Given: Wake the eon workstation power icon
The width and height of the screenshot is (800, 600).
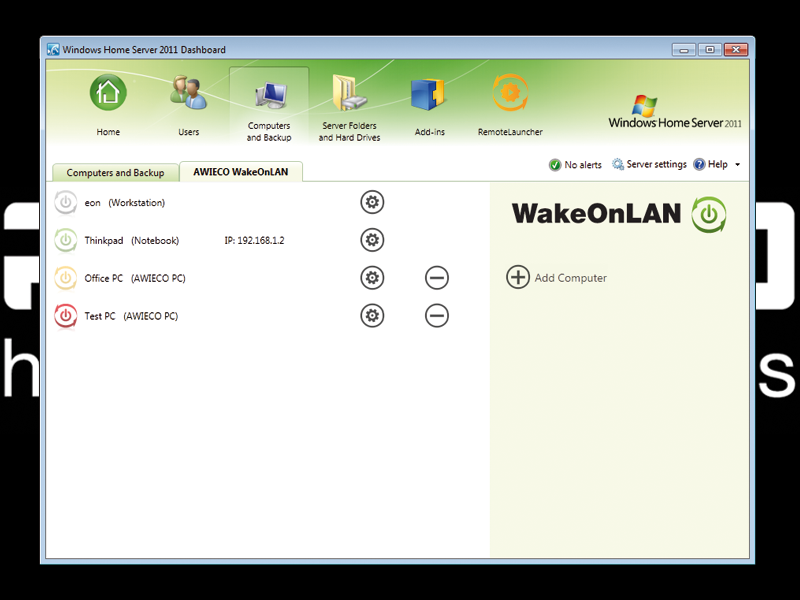Looking at the screenshot, I should [66, 203].
